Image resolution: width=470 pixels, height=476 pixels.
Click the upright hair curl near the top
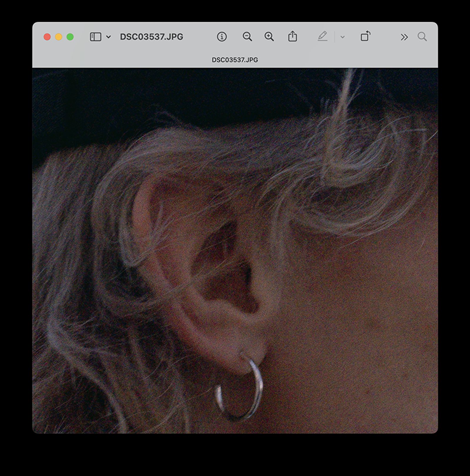tap(345, 97)
